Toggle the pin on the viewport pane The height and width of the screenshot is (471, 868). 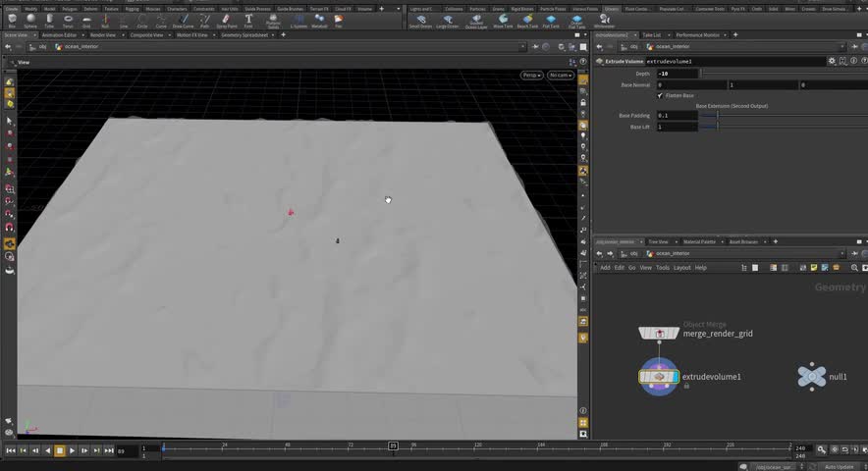point(535,47)
